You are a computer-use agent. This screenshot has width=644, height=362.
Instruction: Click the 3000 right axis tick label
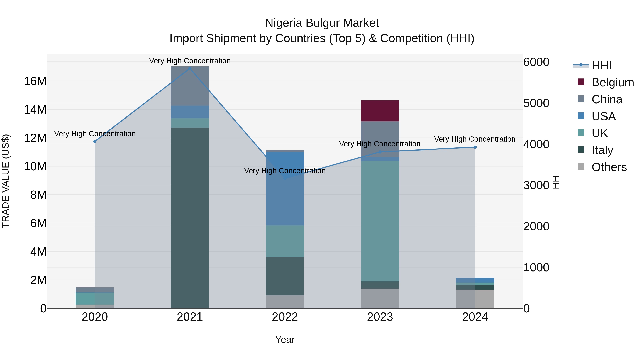[536, 185]
